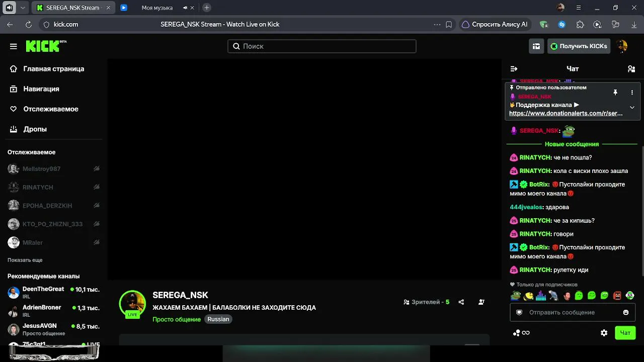Click the Отправить сообщение chat input

click(x=573, y=312)
